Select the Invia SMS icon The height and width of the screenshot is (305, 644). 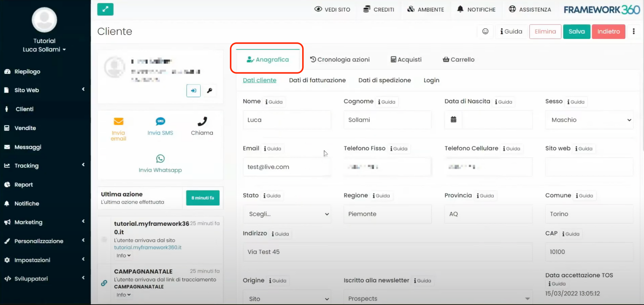pos(160,122)
